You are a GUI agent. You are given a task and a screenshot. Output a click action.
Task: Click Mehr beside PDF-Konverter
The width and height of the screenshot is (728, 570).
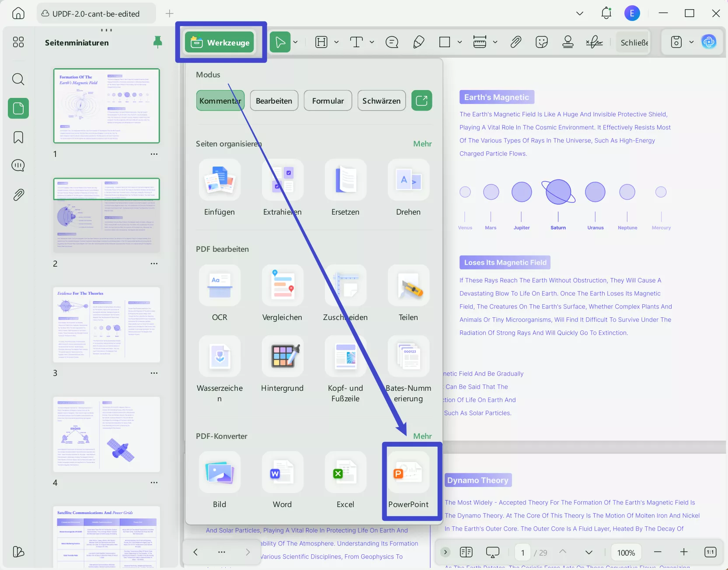[422, 436]
